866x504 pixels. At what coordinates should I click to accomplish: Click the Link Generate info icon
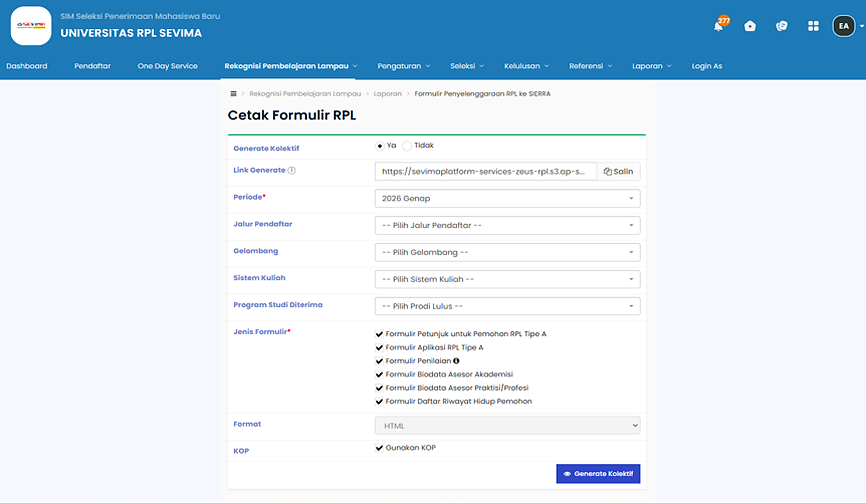click(x=291, y=170)
